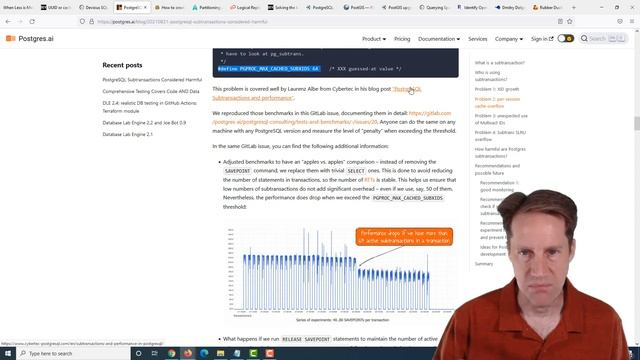Click the orange app icon on the taskbar
The width and height of the screenshot is (640, 360).
[270, 353]
